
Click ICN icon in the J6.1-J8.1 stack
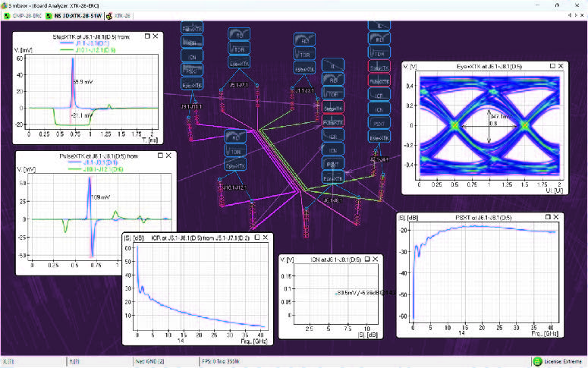pyautogui.click(x=332, y=150)
